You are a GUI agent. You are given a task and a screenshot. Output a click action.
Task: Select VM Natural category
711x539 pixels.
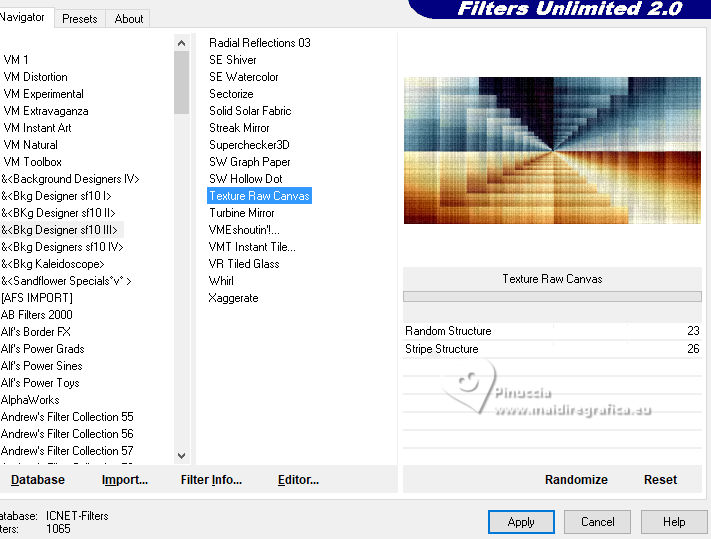coord(30,145)
